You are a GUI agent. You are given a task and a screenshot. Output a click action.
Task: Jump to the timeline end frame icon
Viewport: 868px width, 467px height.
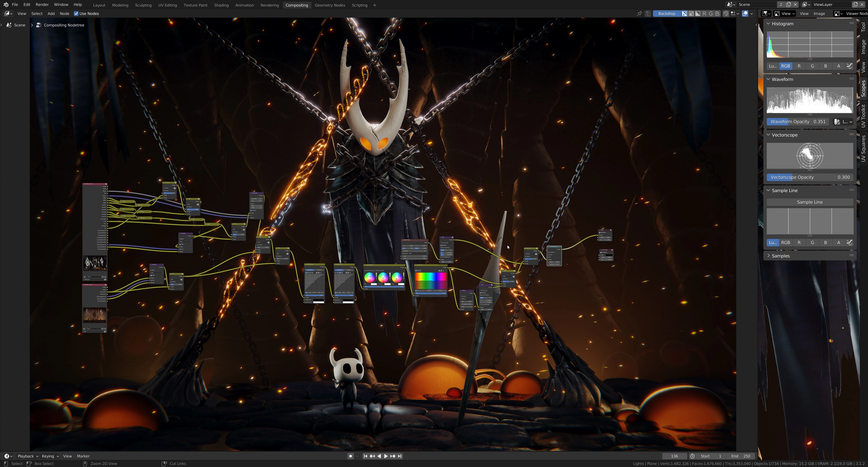400,456
